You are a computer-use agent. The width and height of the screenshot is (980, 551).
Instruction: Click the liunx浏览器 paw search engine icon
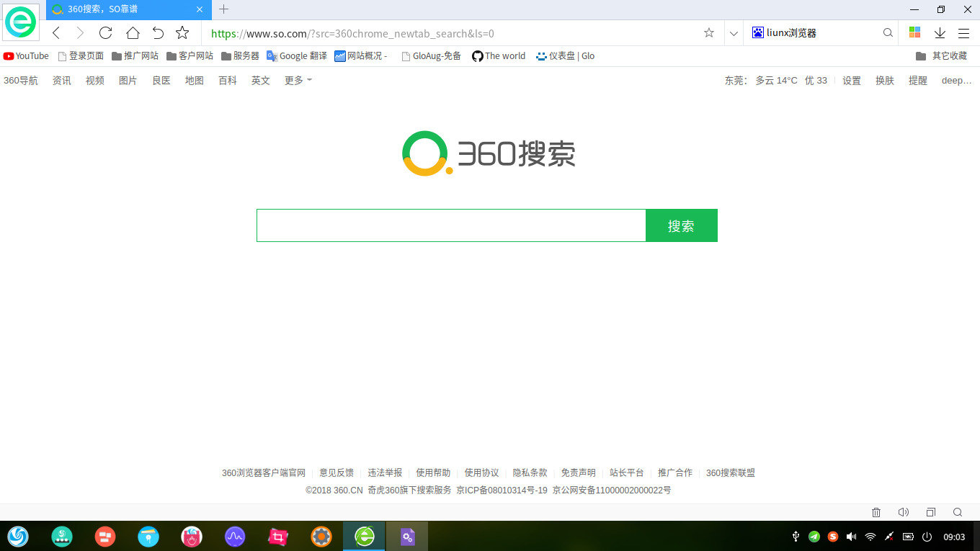pos(757,32)
